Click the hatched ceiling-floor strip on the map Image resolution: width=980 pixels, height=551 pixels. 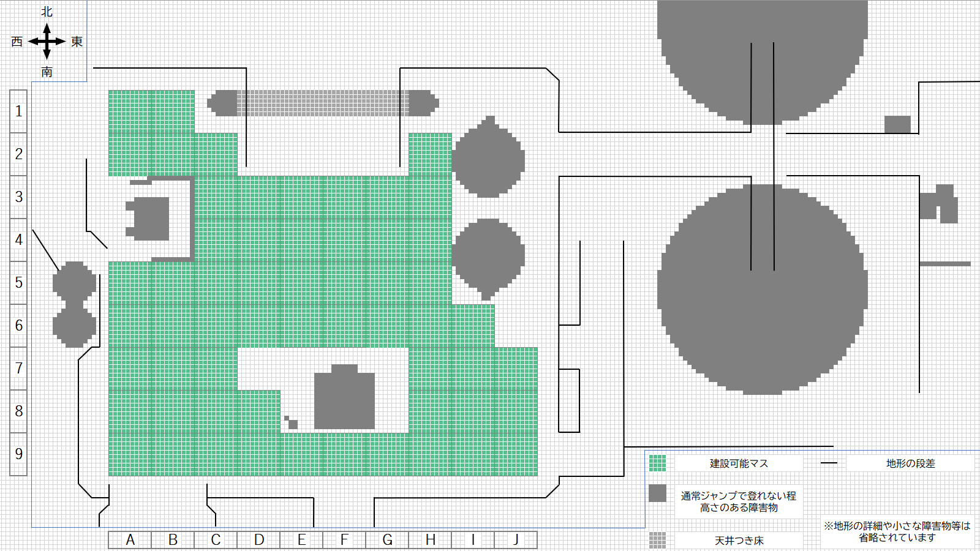[x=323, y=103]
